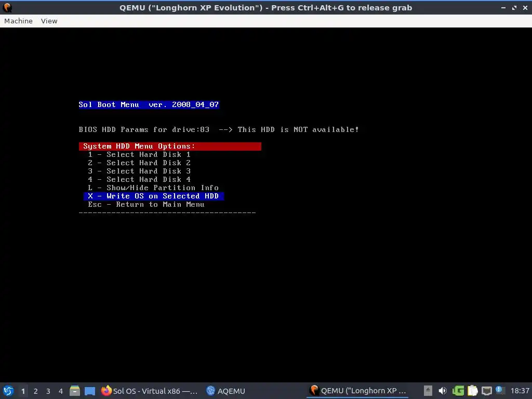Open the file manager taskbar icon
Viewport: 532px width, 399px height.
point(75,391)
